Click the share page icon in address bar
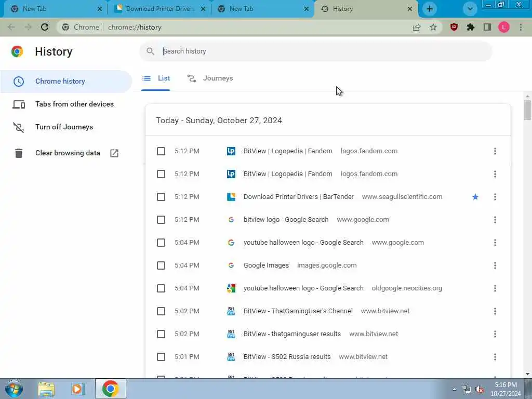Image resolution: width=532 pixels, height=399 pixels. 417,28
